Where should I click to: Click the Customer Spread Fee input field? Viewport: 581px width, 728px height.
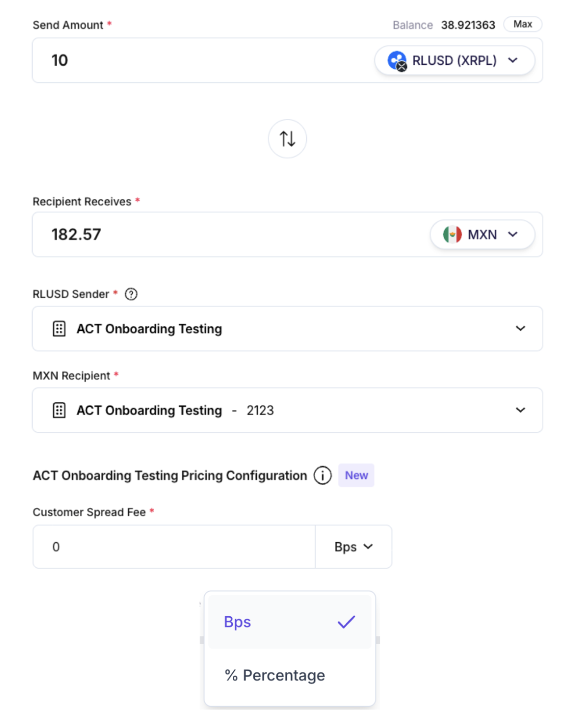(174, 547)
